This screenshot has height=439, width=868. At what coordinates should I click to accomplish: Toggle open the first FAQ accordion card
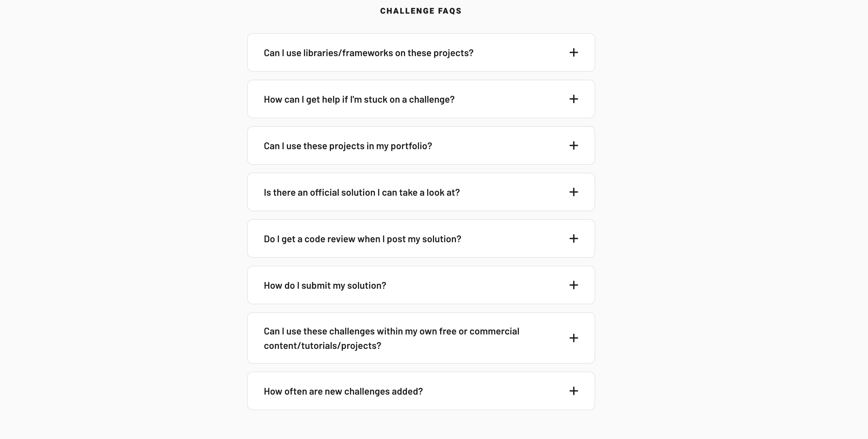[x=421, y=52]
